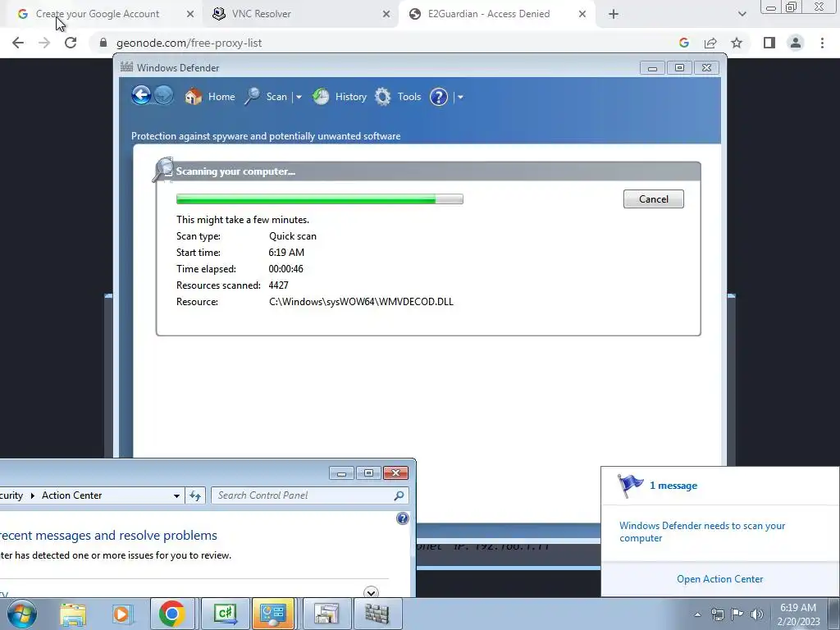
Task: Click the share page icon
Action: coord(710,43)
